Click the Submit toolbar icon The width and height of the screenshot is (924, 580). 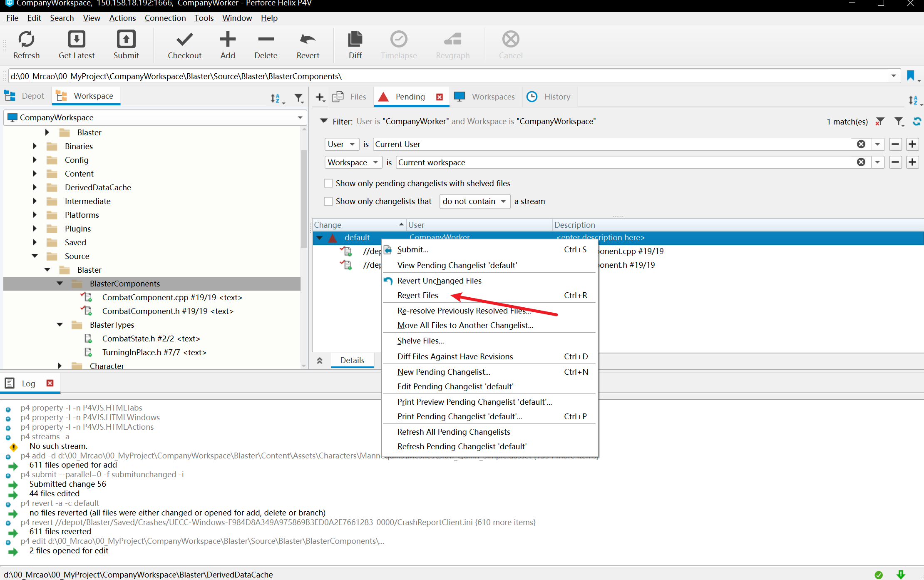click(126, 40)
